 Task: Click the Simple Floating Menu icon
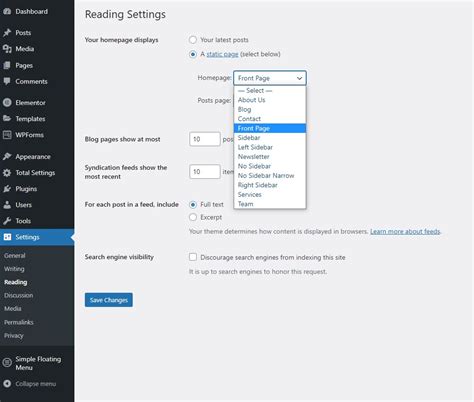point(7,363)
